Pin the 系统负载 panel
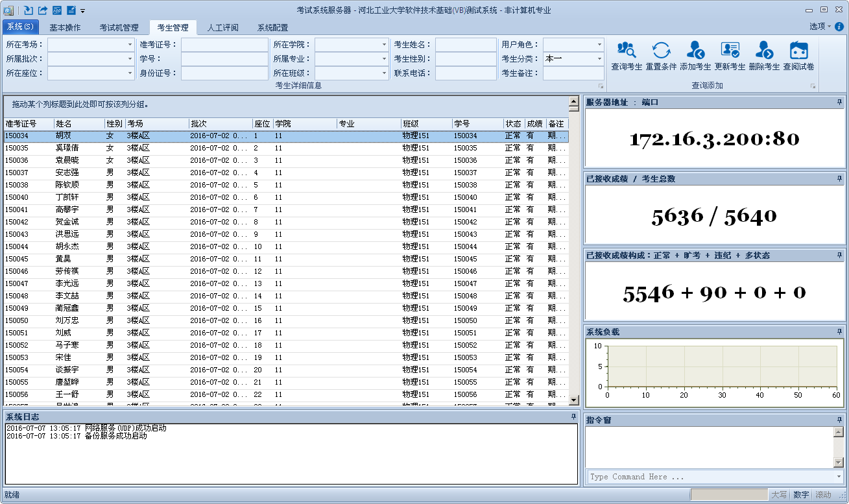Image resolution: width=849 pixels, height=504 pixels. [x=839, y=332]
